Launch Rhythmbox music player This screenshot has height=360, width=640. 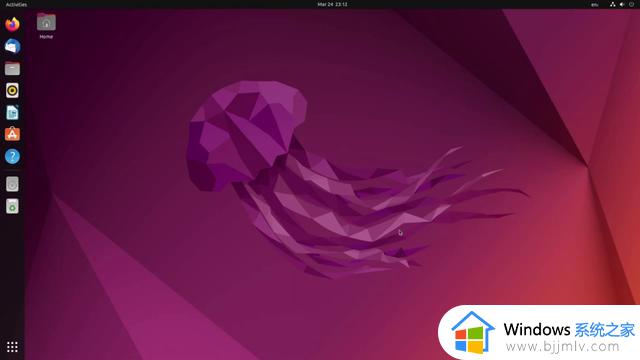[x=12, y=90]
